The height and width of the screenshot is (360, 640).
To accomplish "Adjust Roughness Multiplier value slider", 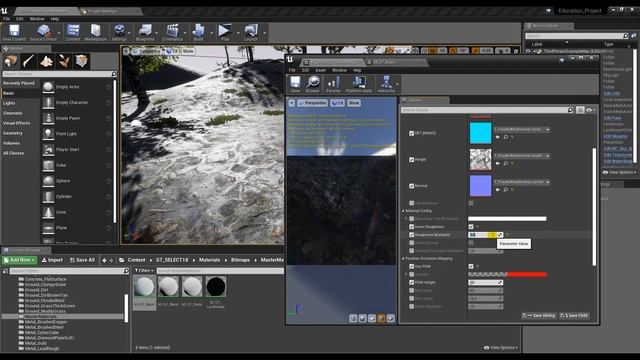I will (x=486, y=235).
